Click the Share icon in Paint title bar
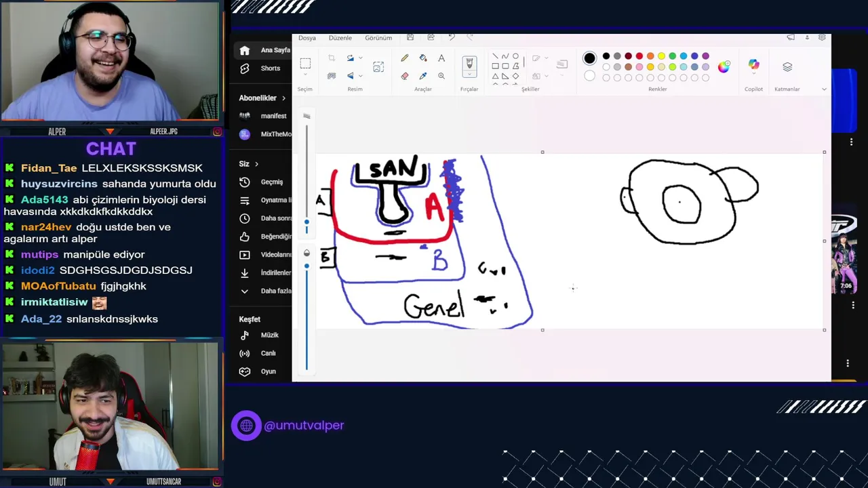868x488 pixels. point(431,37)
